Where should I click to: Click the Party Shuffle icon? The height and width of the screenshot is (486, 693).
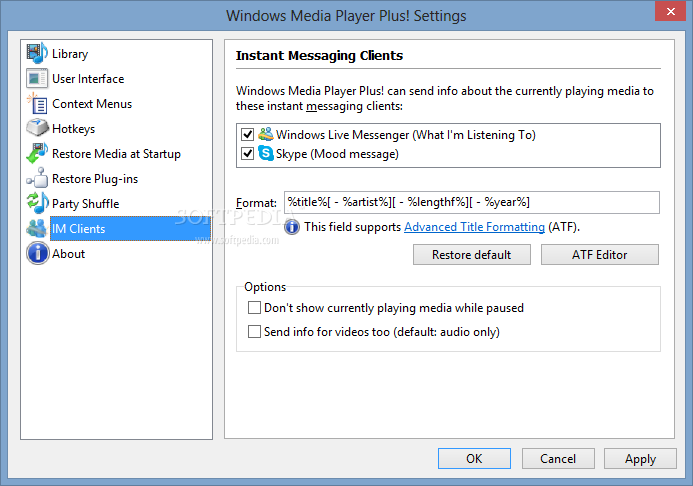pyautogui.click(x=37, y=203)
